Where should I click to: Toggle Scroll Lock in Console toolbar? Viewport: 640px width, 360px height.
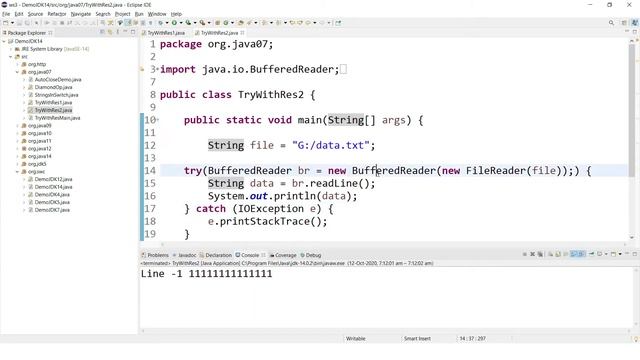click(558, 254)
